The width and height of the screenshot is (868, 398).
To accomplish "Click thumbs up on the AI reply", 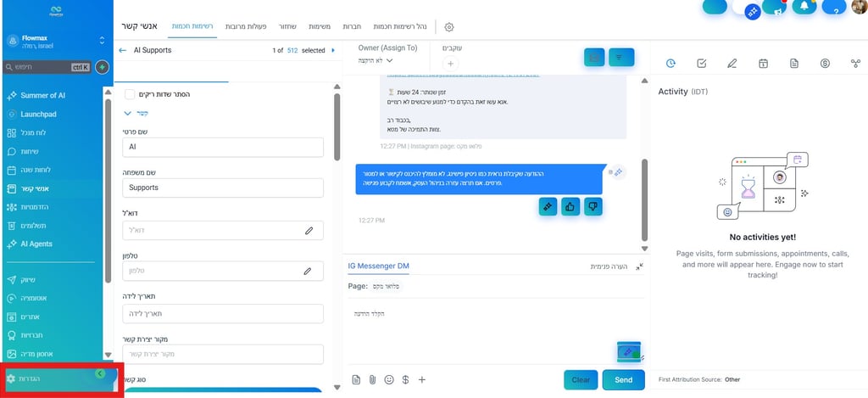I will tap(570, 207).
